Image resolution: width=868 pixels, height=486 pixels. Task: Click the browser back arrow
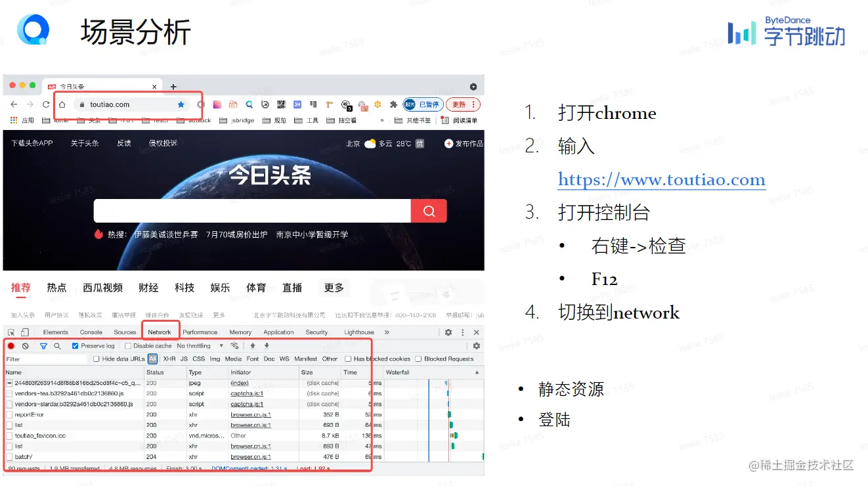tap(14, 104)
